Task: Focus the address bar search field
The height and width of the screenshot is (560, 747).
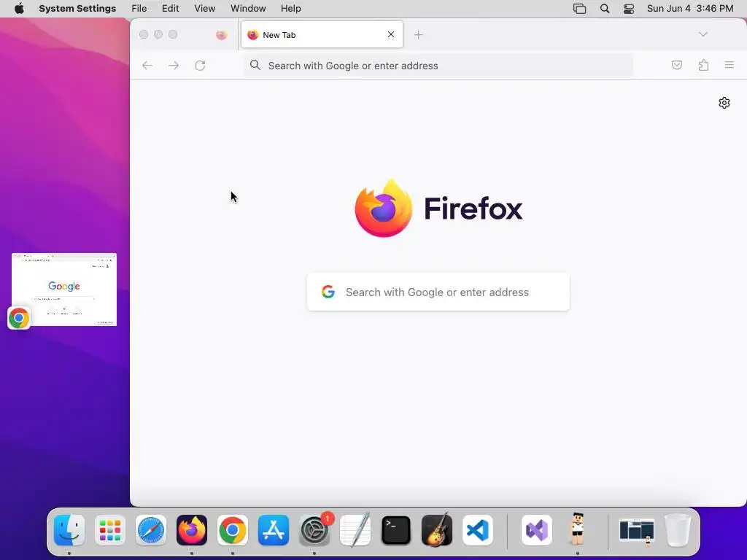Action: 438,66
